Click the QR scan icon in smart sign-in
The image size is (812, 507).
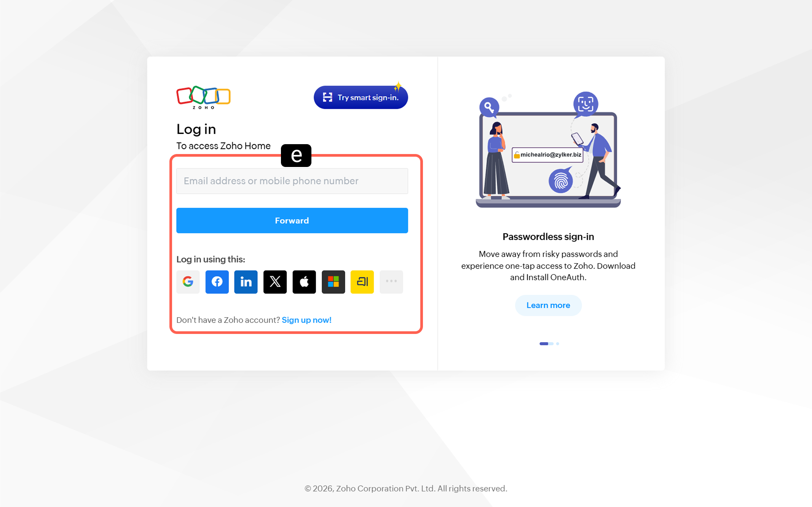point(327,97)
